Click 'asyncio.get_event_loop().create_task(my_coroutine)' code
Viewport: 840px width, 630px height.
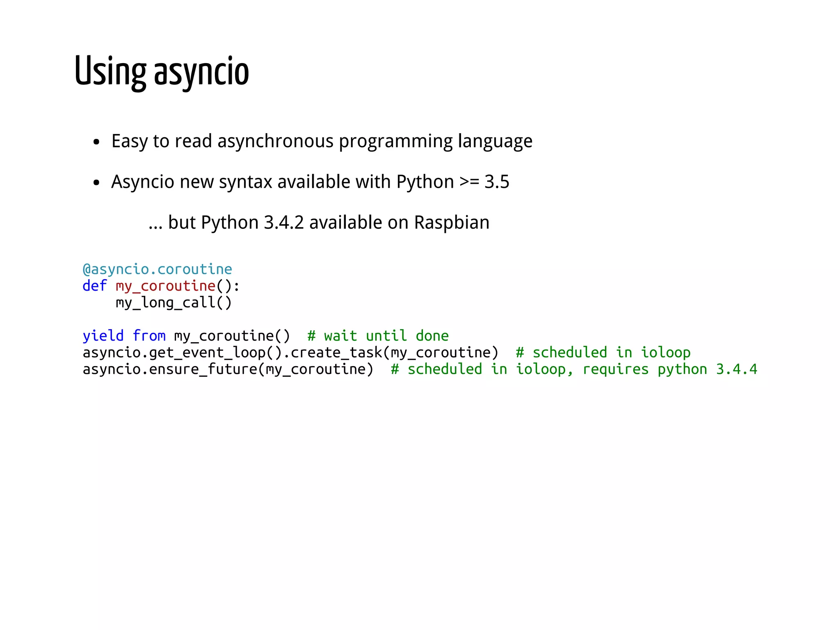coord(291,353)
